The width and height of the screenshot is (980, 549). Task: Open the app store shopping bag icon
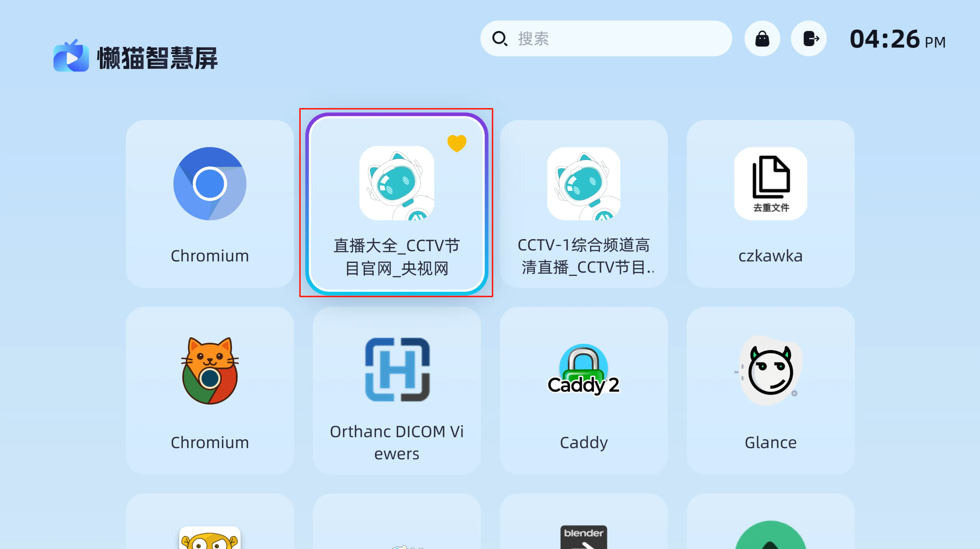click(x=762, y=39)
